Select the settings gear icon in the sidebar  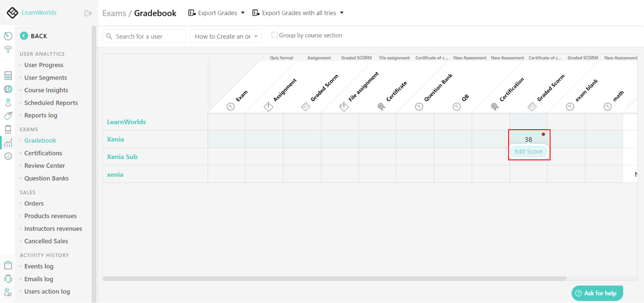[x=8, y=156]
